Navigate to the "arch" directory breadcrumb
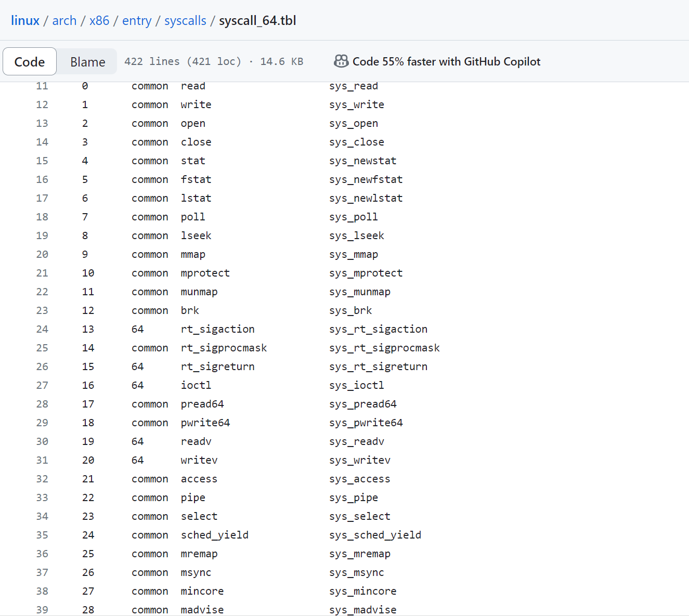 tap(64, 20)
